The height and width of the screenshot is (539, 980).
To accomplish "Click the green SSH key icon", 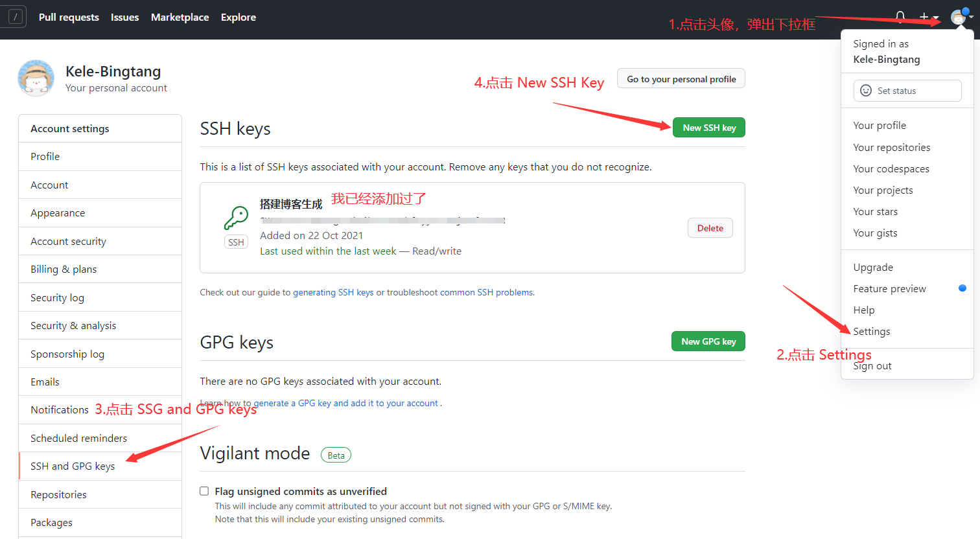I will [236, 218].
